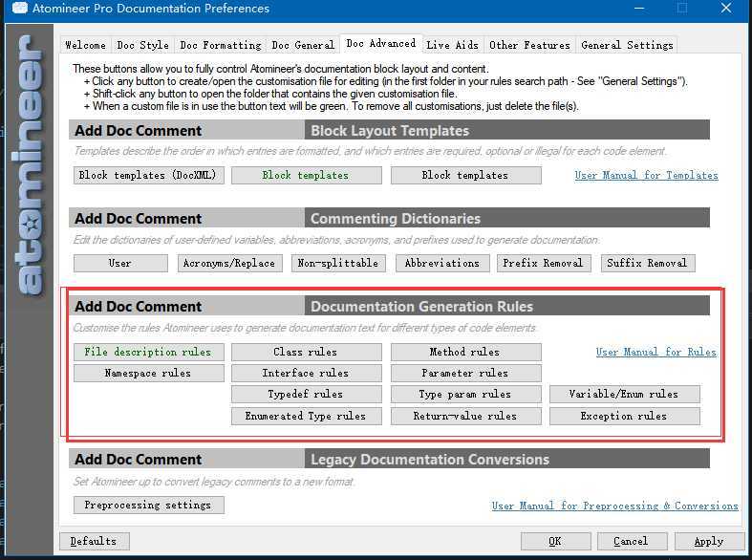This screenshot has width=752, height=560.
Task: Reset settings with Defaults button
Action: [x=94, y=541]
